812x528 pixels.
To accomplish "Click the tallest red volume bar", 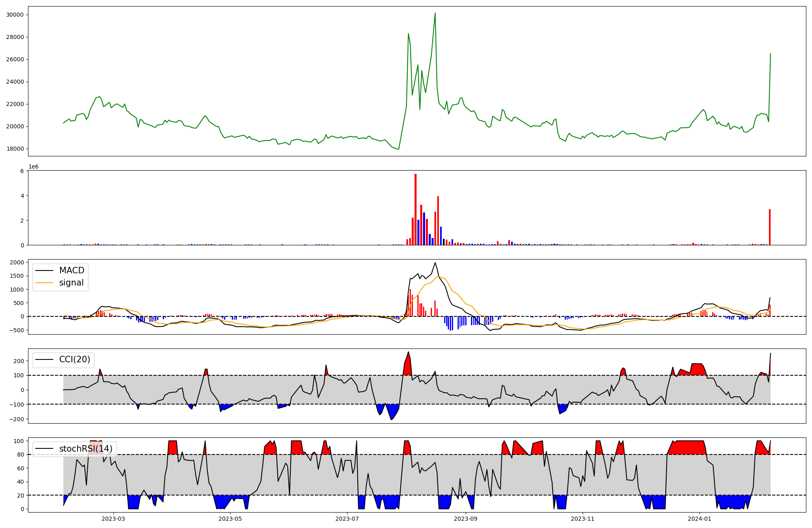I will (415, 209).
